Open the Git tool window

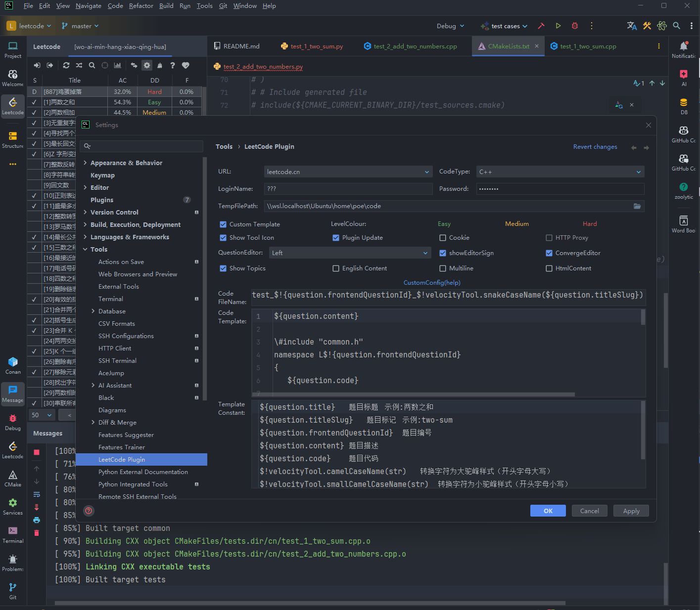pos(13,591)
